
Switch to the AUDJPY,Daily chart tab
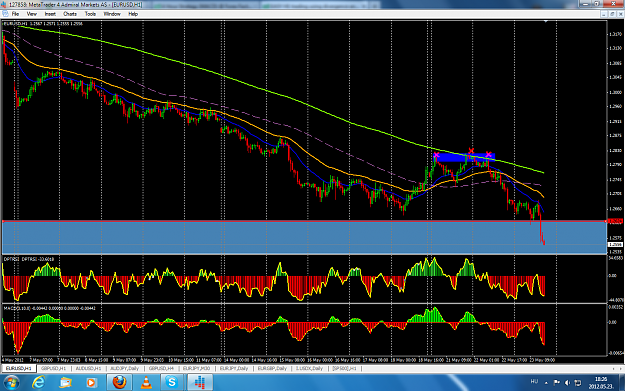click(124, 368)
